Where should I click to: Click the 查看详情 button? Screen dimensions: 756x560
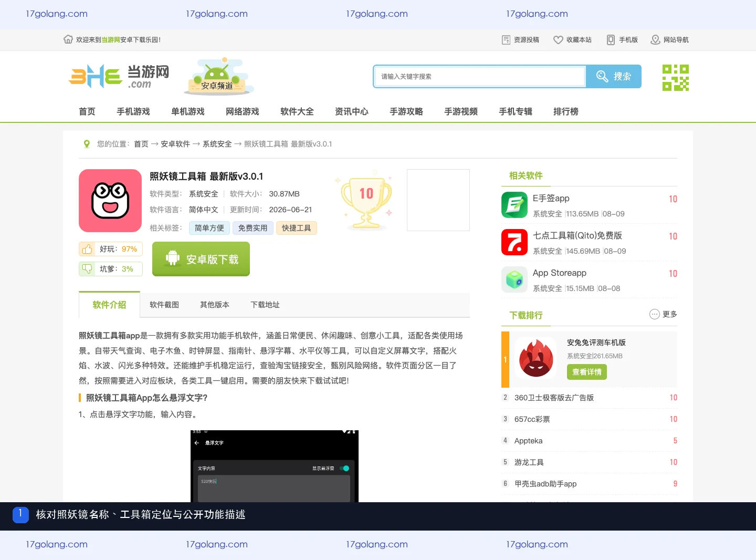point(587,372)
